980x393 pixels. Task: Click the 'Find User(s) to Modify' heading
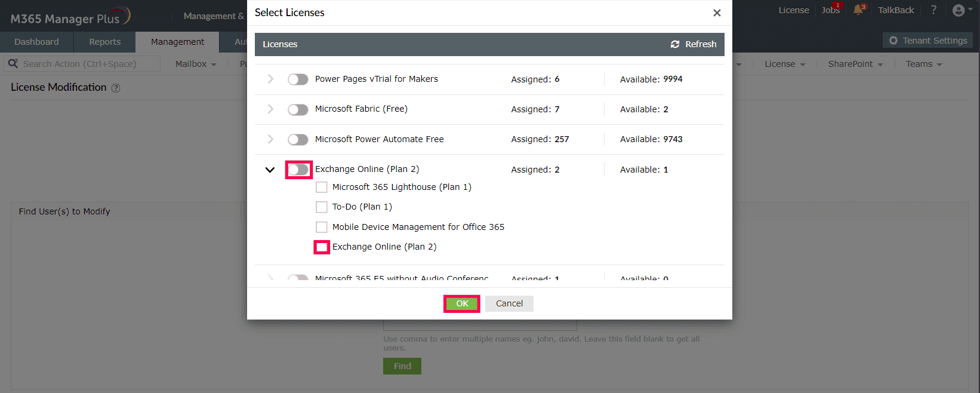64,211
